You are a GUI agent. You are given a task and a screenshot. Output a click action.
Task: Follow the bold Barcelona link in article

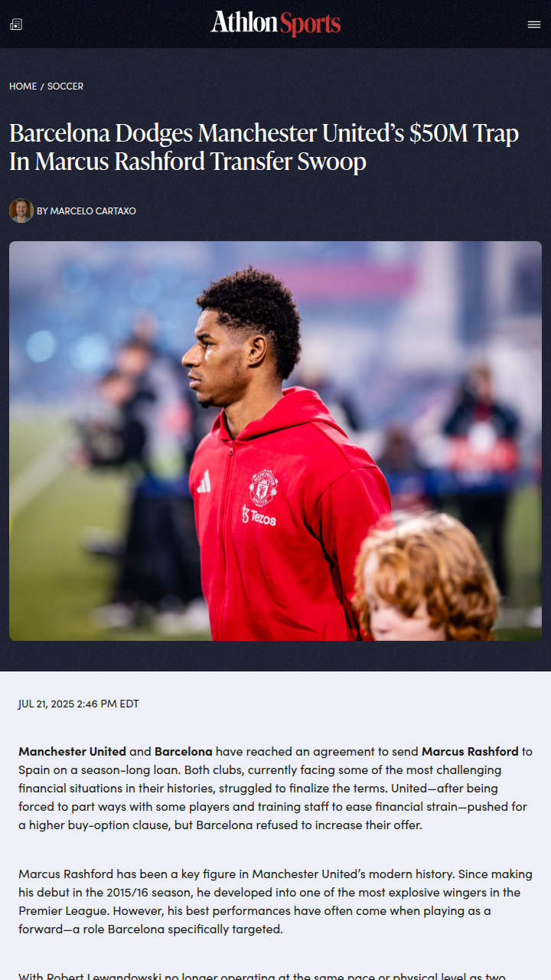[184, 751]
